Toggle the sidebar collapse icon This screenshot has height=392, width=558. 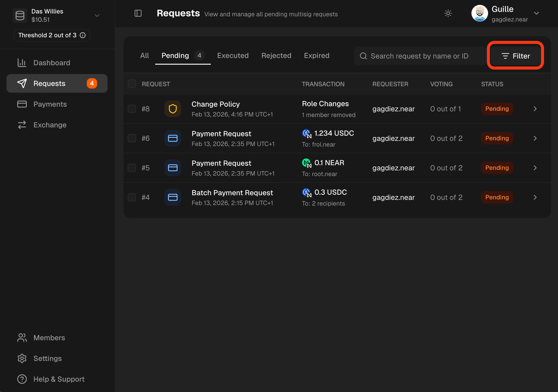pos(138,13)
